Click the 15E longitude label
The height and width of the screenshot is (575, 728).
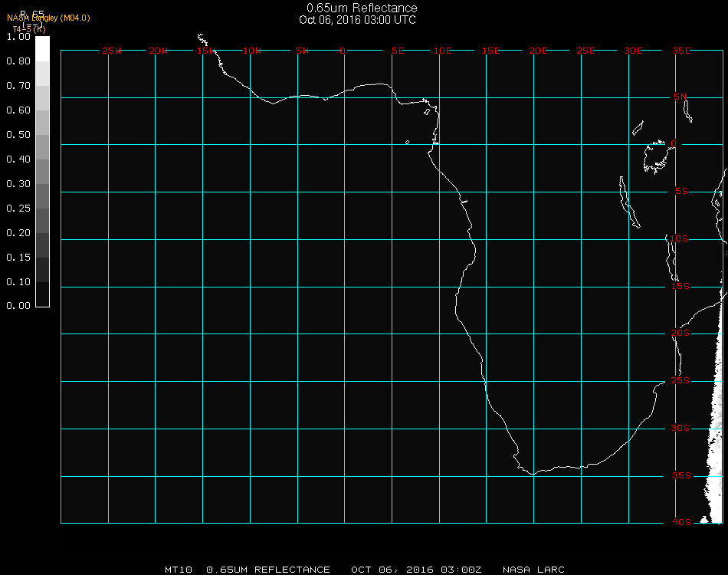(x=490, y=51)
